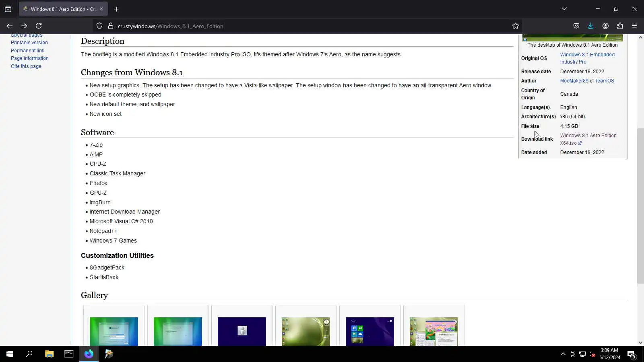Download the Windows 8.1 Aero Edition X64.iso link
This screenshot has height=362, width=644.
(588, 139)
